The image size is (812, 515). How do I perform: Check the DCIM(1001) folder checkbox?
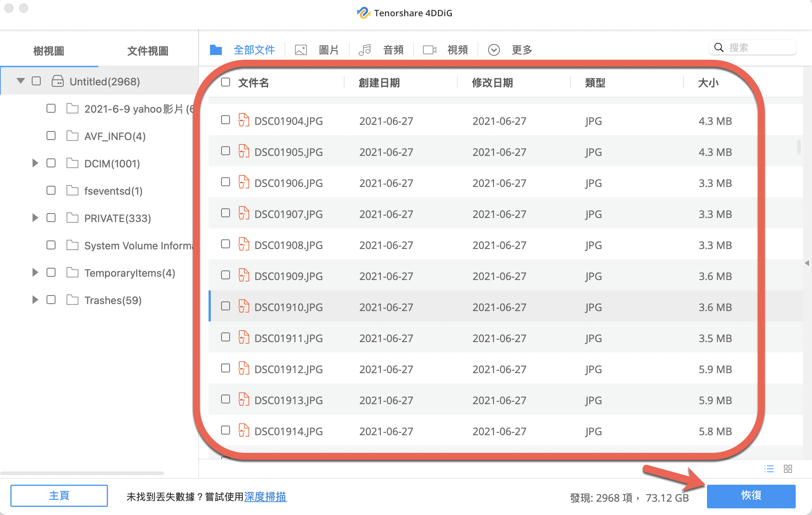click(51, 163)
